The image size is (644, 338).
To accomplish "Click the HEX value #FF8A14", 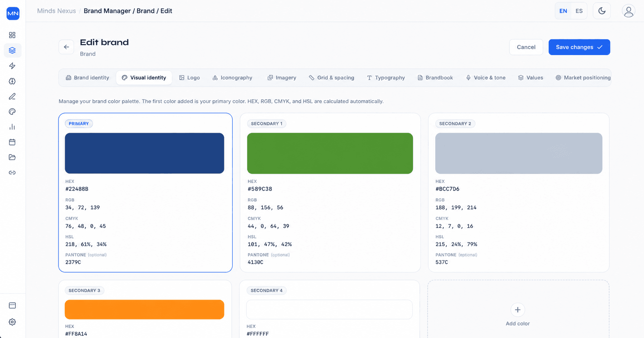I will 76,334.
